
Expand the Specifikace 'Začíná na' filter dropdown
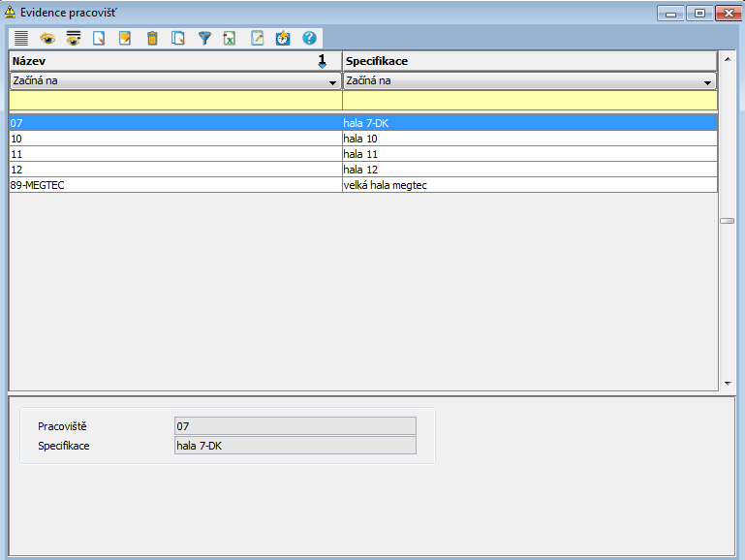(x=707, y=82)
